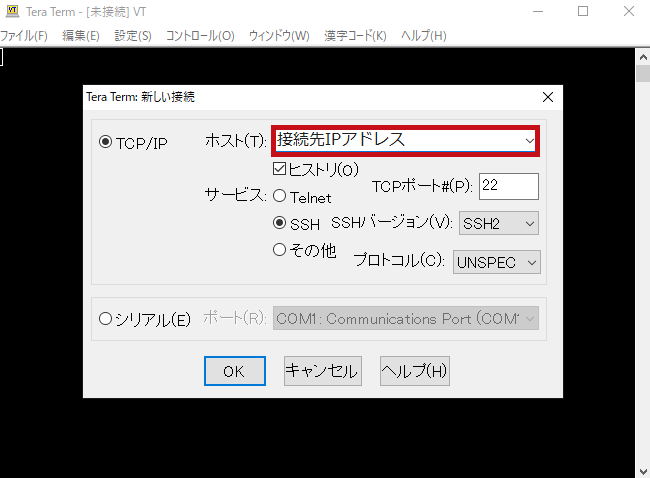The height and width of the screenshot is (478, 650).
Task: Click the dialog's ヘルプ(H) button
Action: pos(415,371)
